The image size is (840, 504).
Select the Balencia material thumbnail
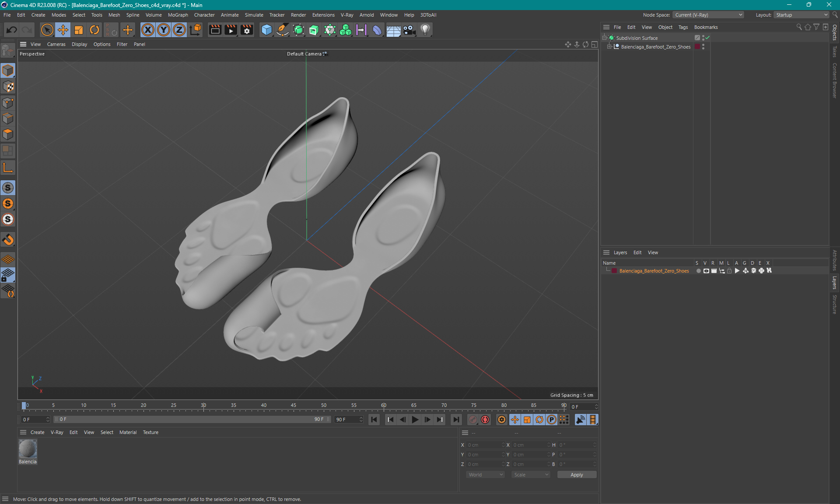(28, 449)
